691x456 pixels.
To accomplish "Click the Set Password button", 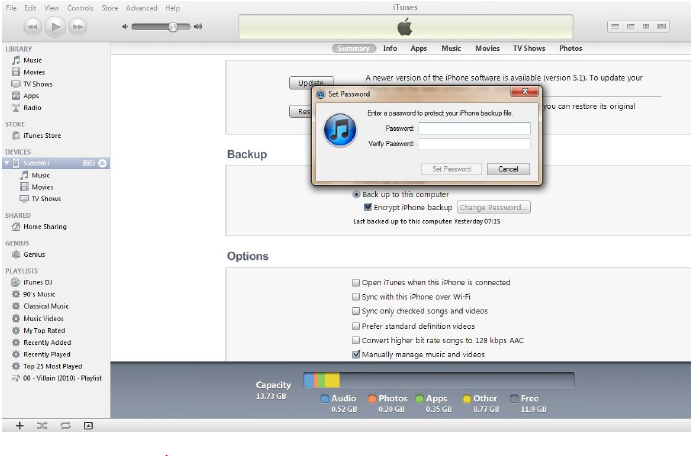I will click(x=451, y=169).
